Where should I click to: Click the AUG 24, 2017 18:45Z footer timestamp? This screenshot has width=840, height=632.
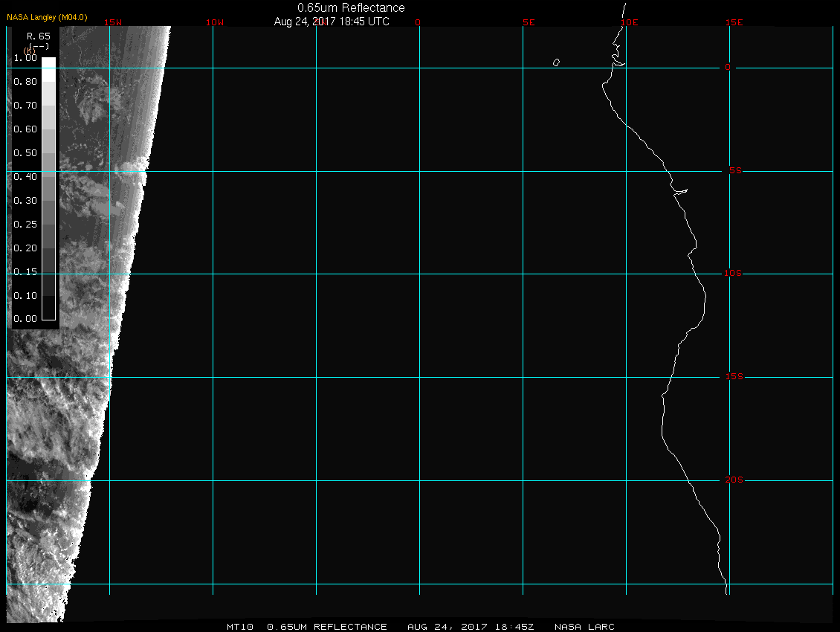[471, 627]
